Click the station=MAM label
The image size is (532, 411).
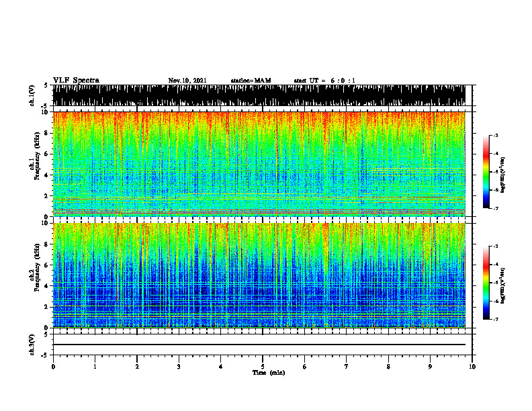click(x=251, y=81)
